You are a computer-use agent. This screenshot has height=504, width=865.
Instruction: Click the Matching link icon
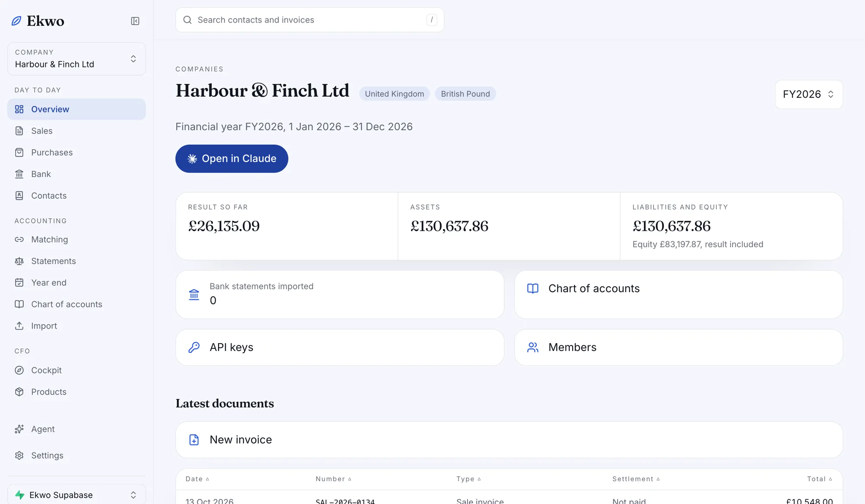click(19, 239)
